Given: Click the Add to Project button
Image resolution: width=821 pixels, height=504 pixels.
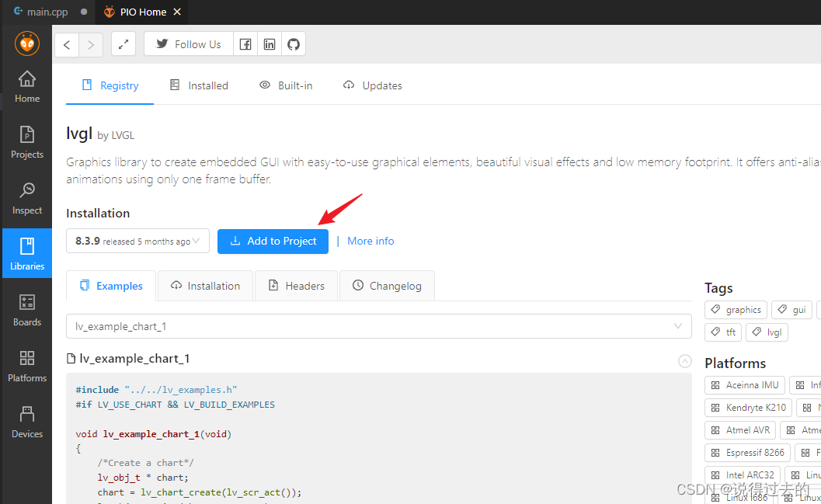Looking at the screenshot, I should tap(273, 242).
